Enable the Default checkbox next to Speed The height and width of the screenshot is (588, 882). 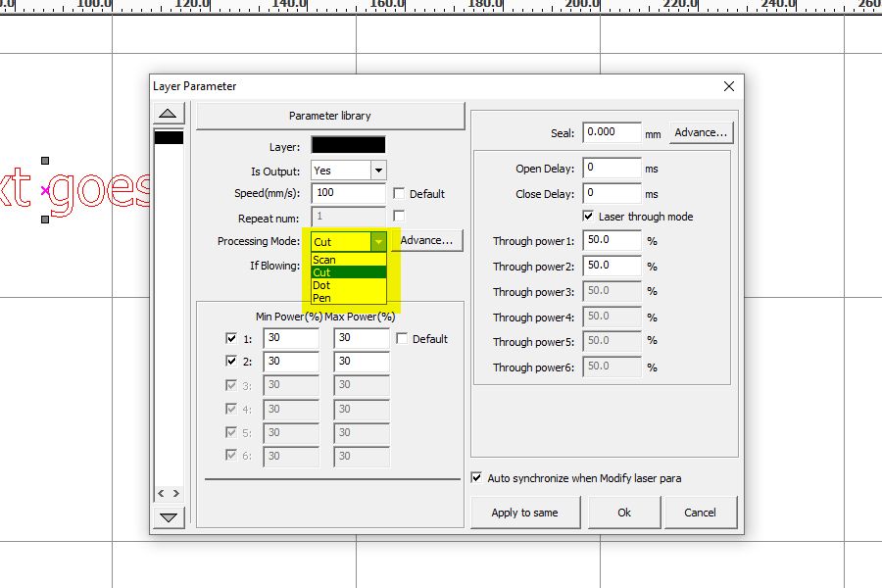tap(399, 193)
